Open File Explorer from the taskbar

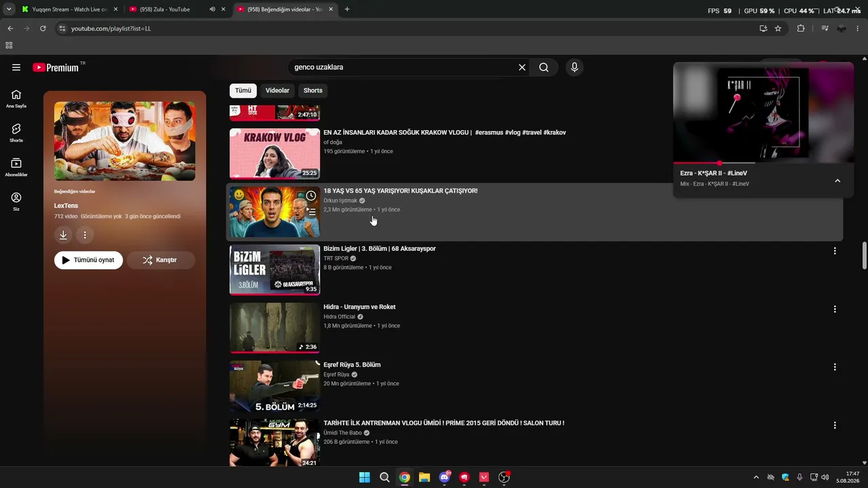[x=425, y=477]
